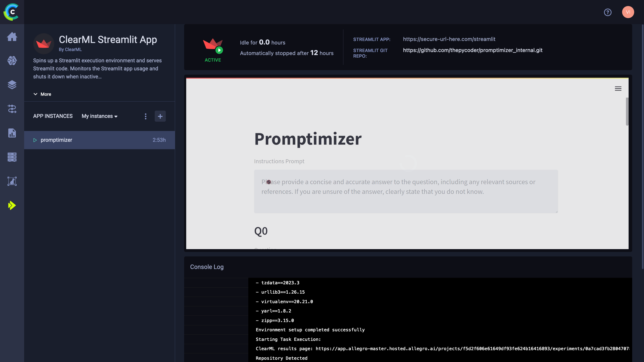
Task: Open the Home dashboard sidebar icon
Action: pyautogui.click(x=12, y=37)
